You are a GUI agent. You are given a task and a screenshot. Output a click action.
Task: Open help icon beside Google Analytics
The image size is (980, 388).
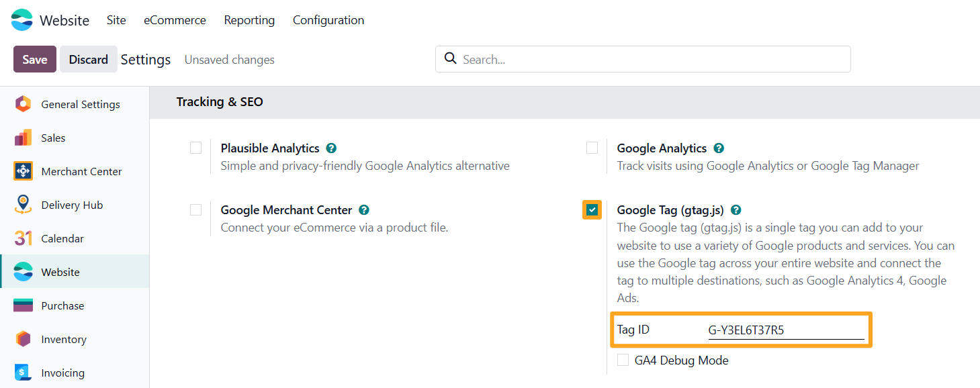[719, 148]
